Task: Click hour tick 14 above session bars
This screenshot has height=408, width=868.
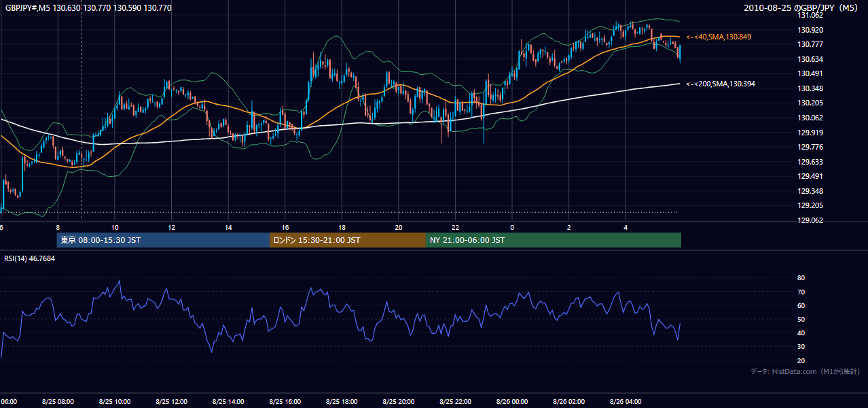Action: [228, 227]
